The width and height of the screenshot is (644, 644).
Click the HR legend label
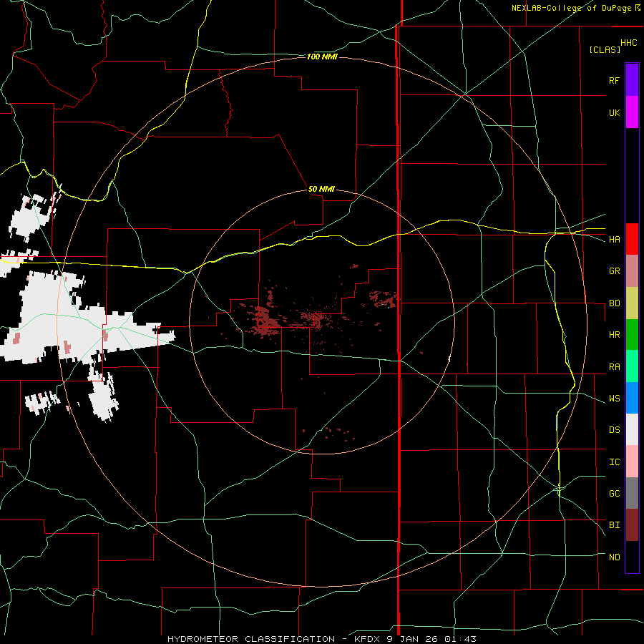point(614,335)
